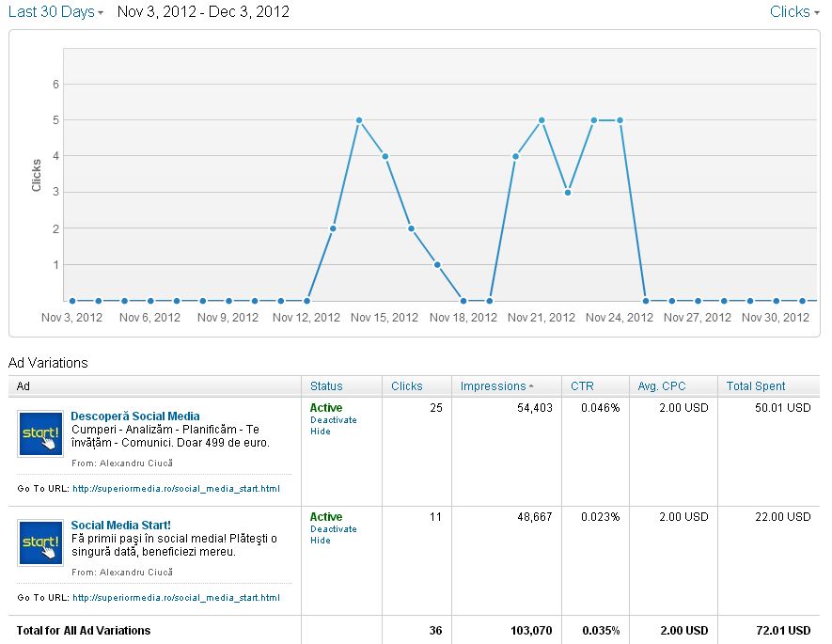Deactivate the Descoperă Social Media ad

click(334, 420)
